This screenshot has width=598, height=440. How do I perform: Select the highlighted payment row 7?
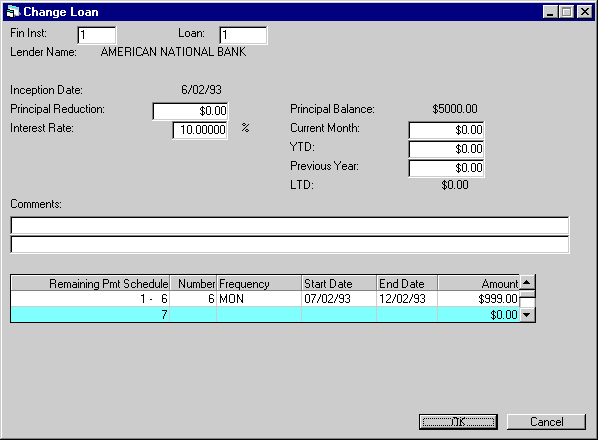[265, 315]
